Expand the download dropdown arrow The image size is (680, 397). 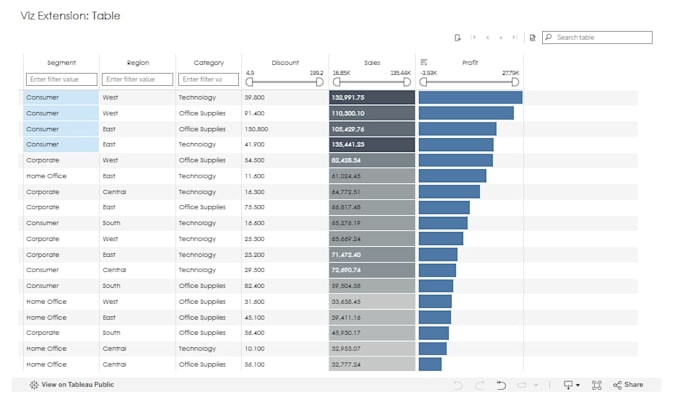click(578, 385)
